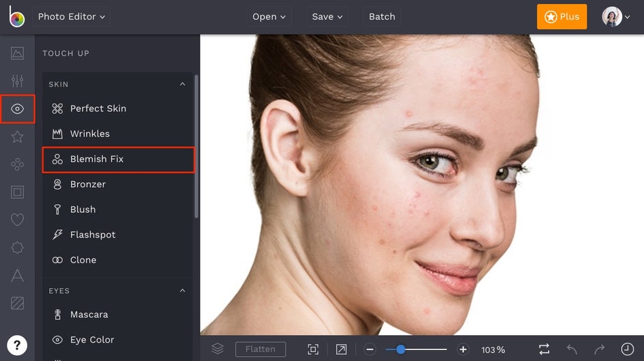644x361 pixels.
Task: Open the Photo Editor dropdown
Action: click(x=71, y=17)
